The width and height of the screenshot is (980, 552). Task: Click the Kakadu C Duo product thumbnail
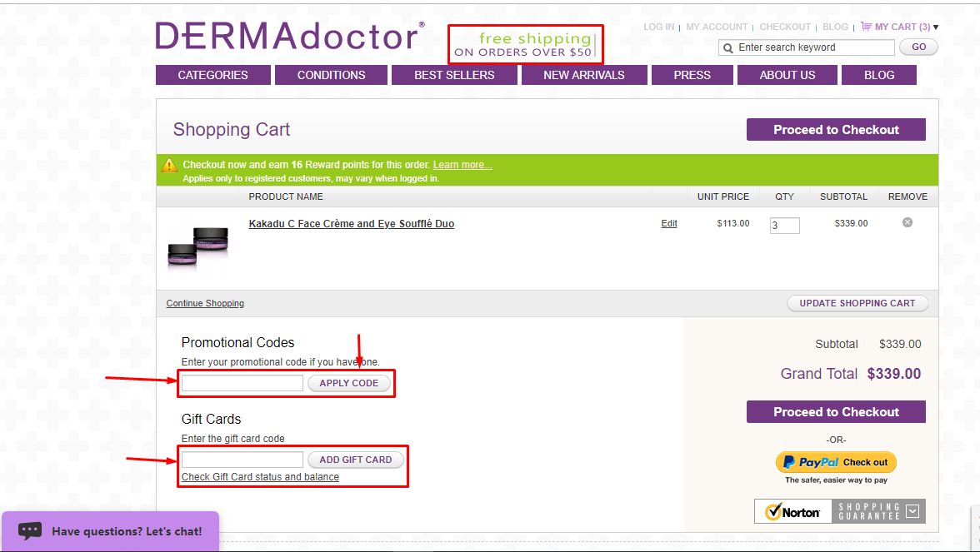coord(198,248)
